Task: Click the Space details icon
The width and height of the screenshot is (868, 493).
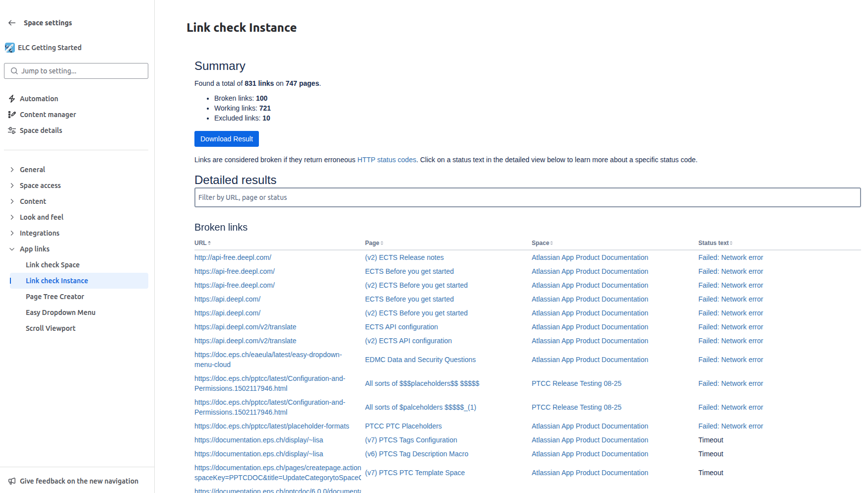Action: 12,130
